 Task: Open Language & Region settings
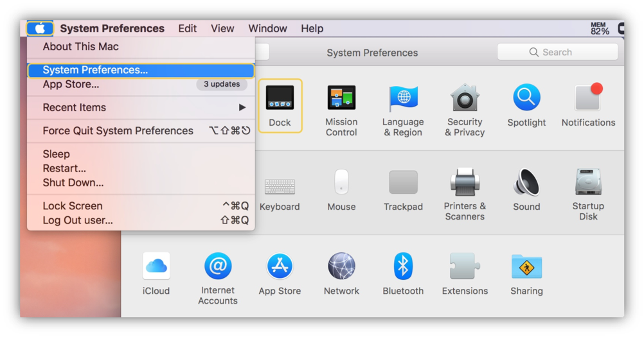click(x=403, y=110)
